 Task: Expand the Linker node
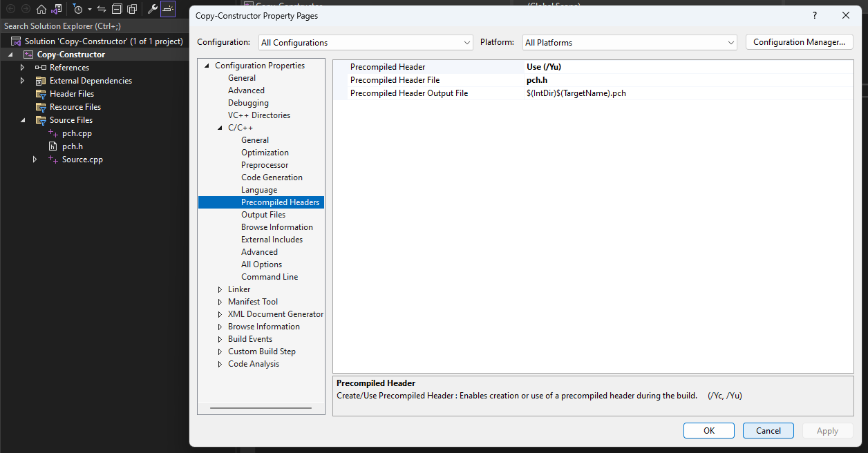[220, 289]
